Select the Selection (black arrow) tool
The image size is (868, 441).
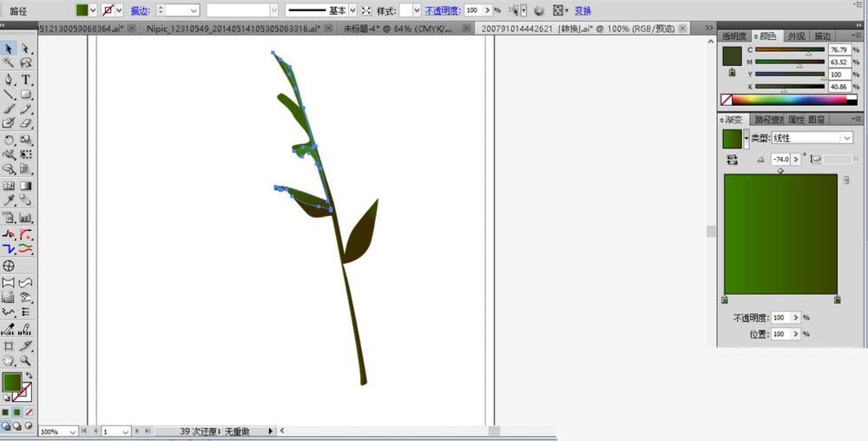9,49
